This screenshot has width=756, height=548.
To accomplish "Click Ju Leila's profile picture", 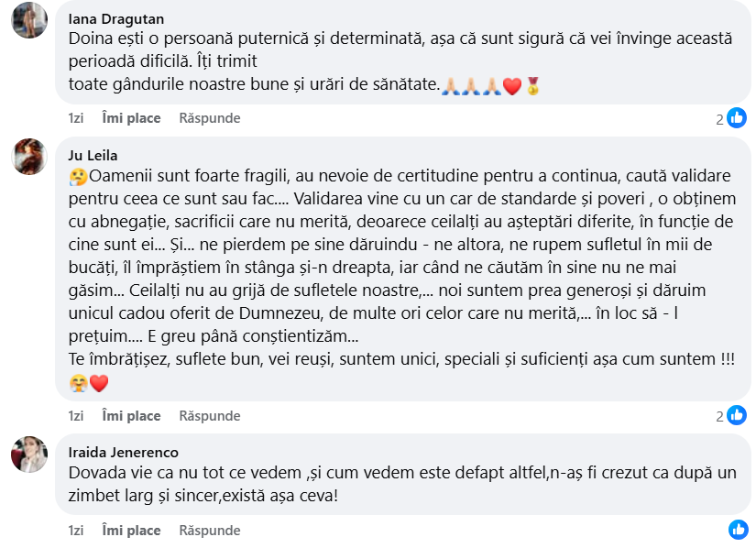I will click(28, 157).
